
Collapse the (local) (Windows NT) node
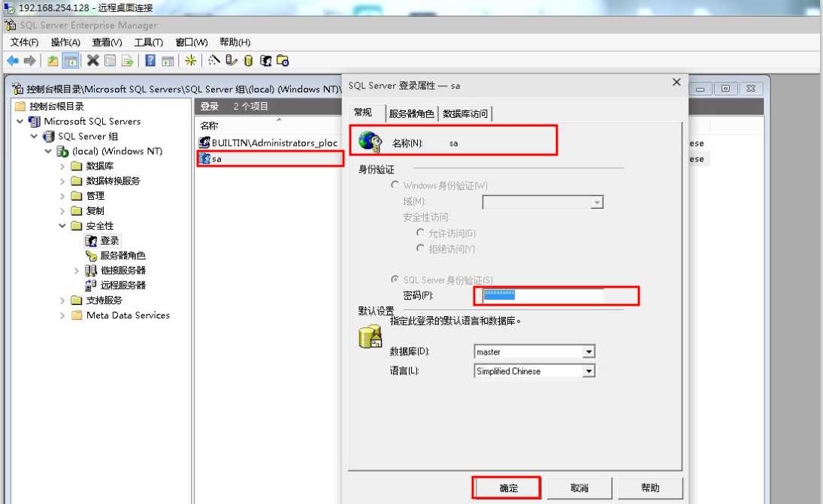(48, 151)
